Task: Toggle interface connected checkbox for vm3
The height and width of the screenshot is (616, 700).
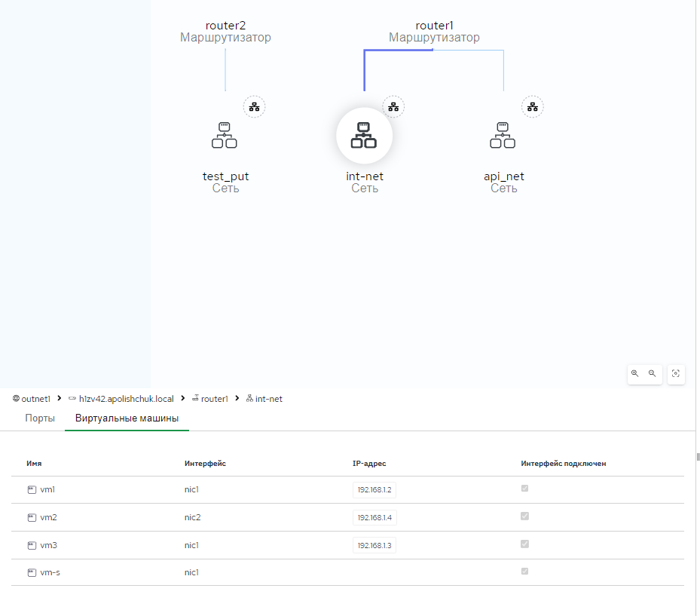Action: point(524,544)
